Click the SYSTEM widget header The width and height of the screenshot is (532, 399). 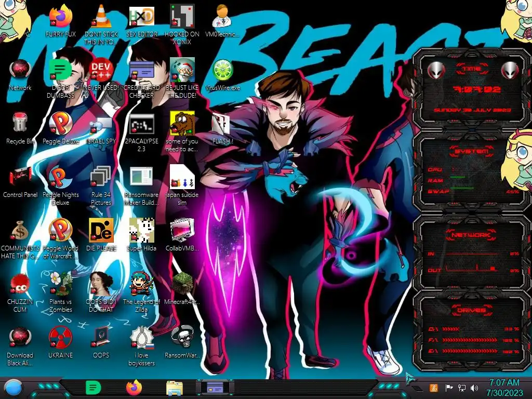[472, 151]
